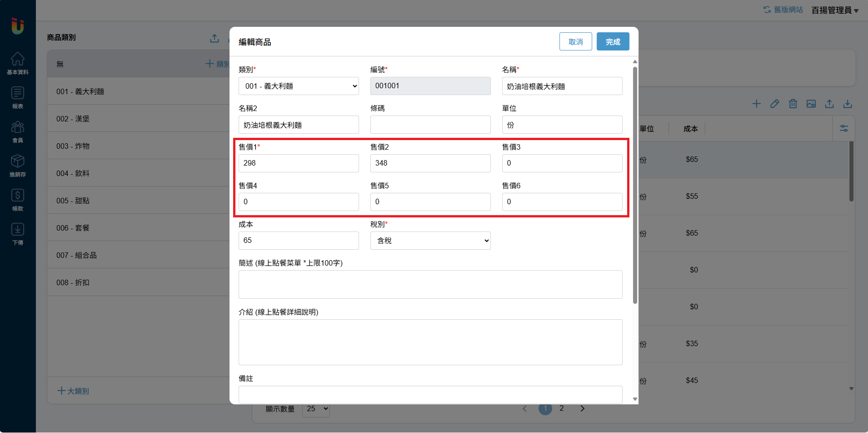Expand the 稅別 tax type dropdown
Image resolution: width=868 pixels, height=433 pixels.
click(430, 241)
